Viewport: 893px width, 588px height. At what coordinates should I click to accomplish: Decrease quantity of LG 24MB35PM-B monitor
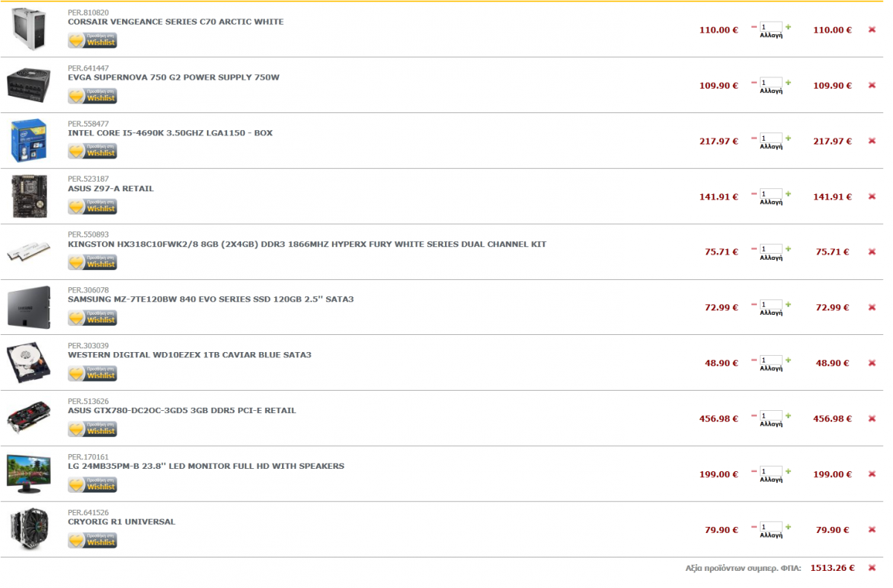coord(754,471)
